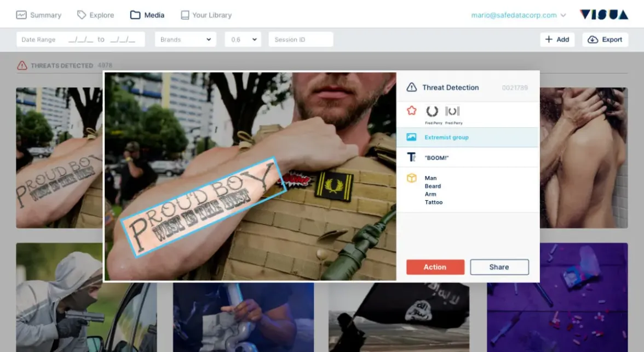The image size is (644, 352).
Task: Click the text detection 'T' icon
Action: [412, 157]
